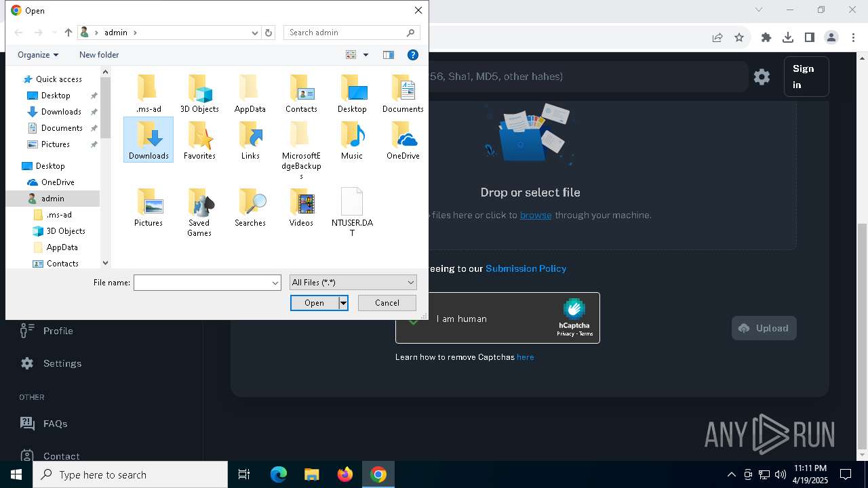Click the Sign in button

click(806, 77)
